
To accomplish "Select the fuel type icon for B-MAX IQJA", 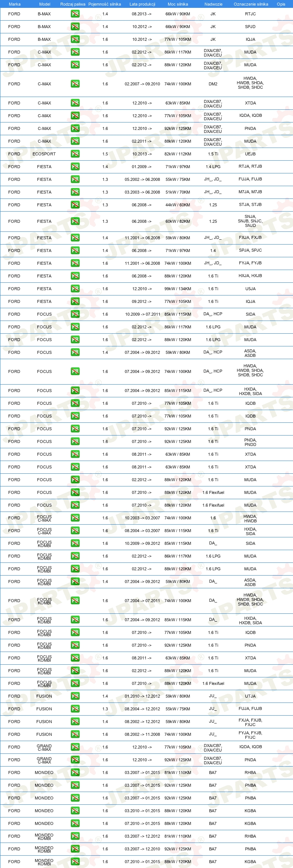I will tap(75, 39).
